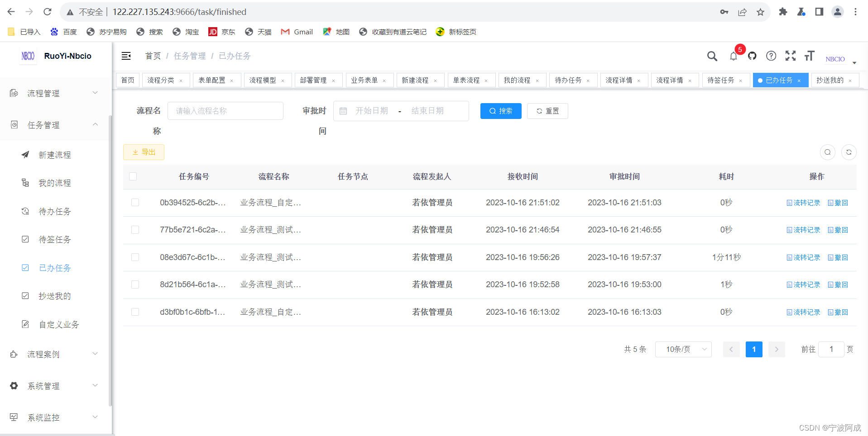Open the font size setting icon
This screenshot has height=436, width=868.
810,56
